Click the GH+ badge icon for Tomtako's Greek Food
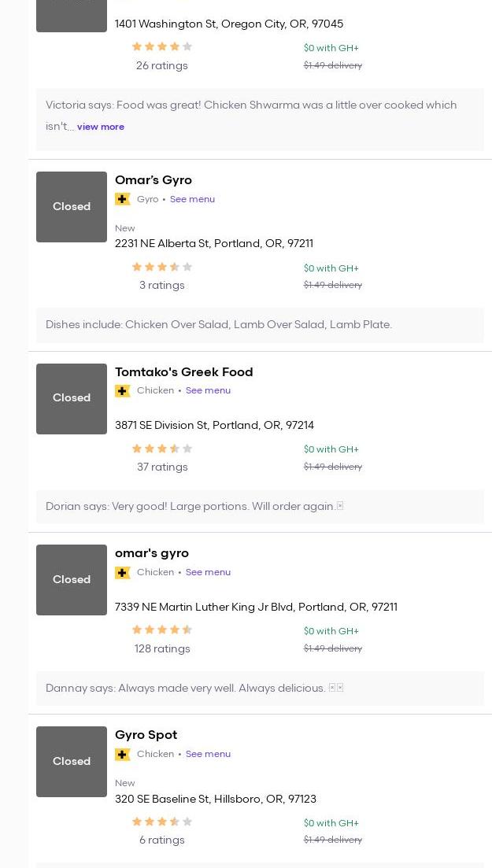 point(123,391)
